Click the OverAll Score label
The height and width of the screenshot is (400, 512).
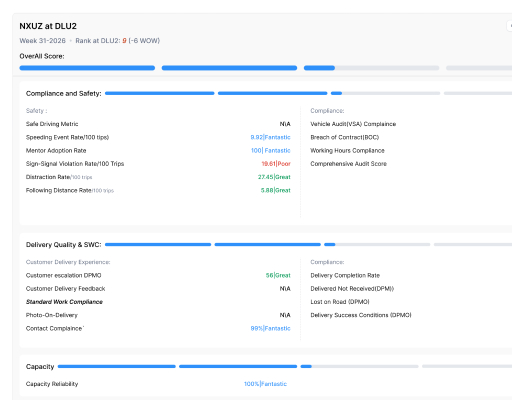point(42,56)
